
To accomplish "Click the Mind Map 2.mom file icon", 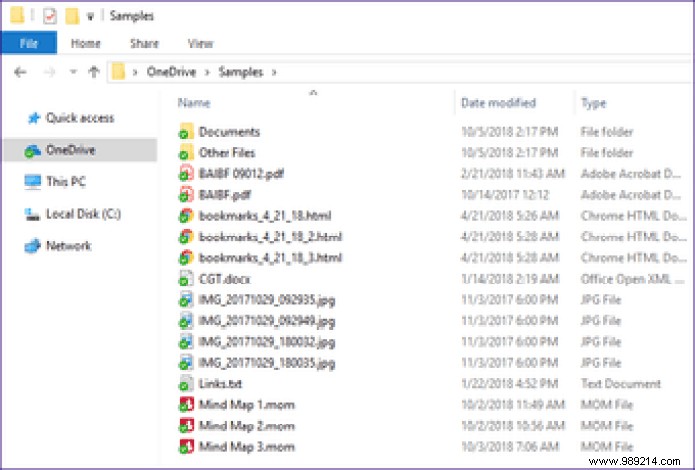I will pos(186,426).
